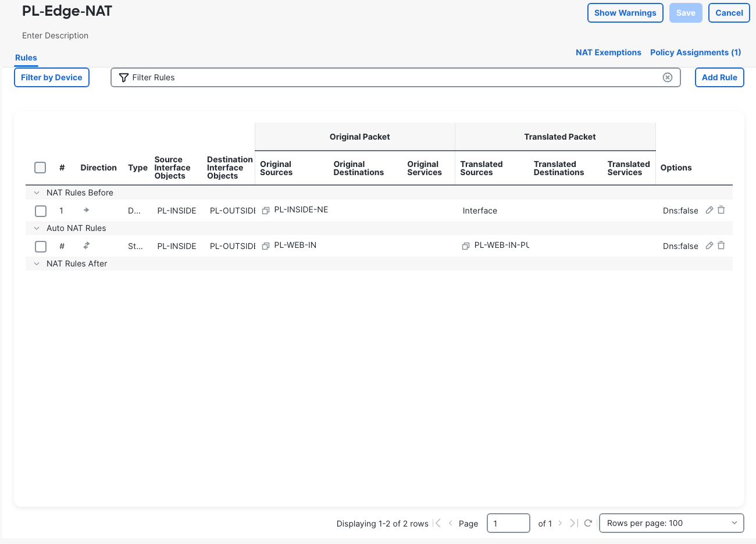Open Policy Assignments (1)
756x544 pixels.
pos(696,52)
